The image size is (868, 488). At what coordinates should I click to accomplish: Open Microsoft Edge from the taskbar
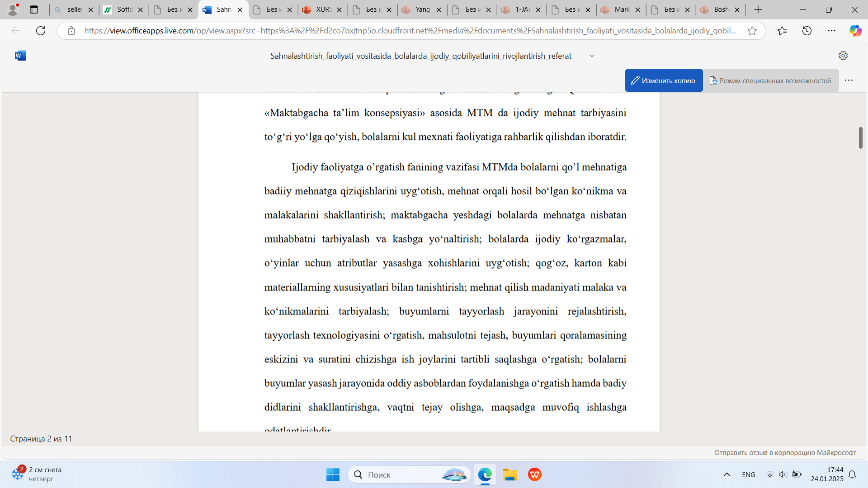[485, 474]
